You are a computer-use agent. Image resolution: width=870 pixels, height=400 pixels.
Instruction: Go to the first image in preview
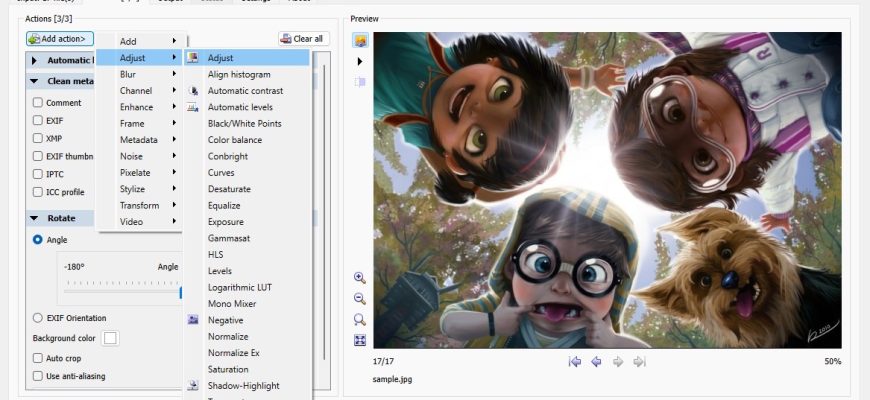[575, 362]
